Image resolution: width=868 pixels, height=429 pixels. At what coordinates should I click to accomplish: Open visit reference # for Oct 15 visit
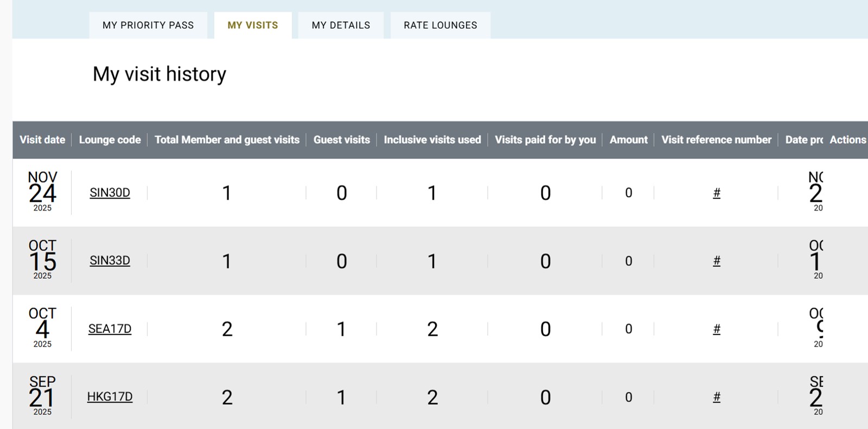[x=717, y=260]
